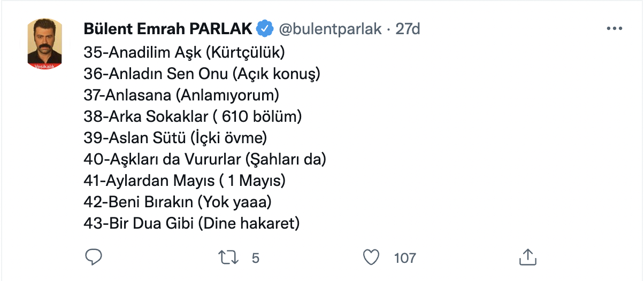This screenshot has width=644, height=281.
Task: Click the line "40-Aşkları da Vururlar"
Action: coord(205,159)
